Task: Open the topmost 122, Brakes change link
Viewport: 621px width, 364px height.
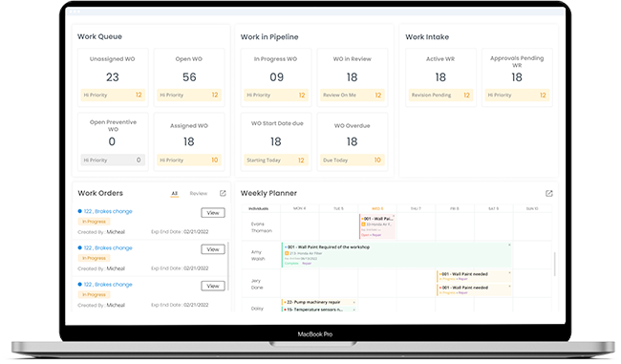Action: pos(108,211)
